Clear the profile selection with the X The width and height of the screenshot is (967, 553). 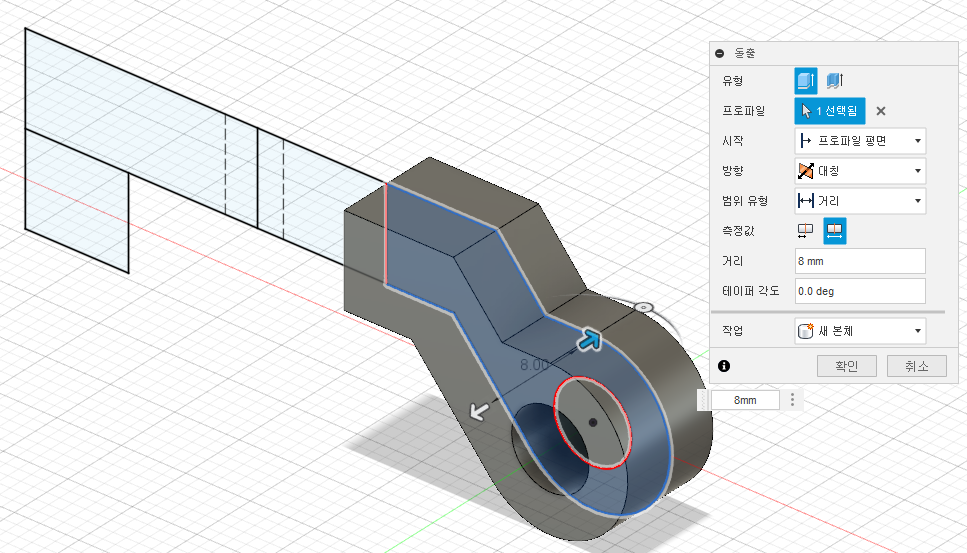click(881, 111)
